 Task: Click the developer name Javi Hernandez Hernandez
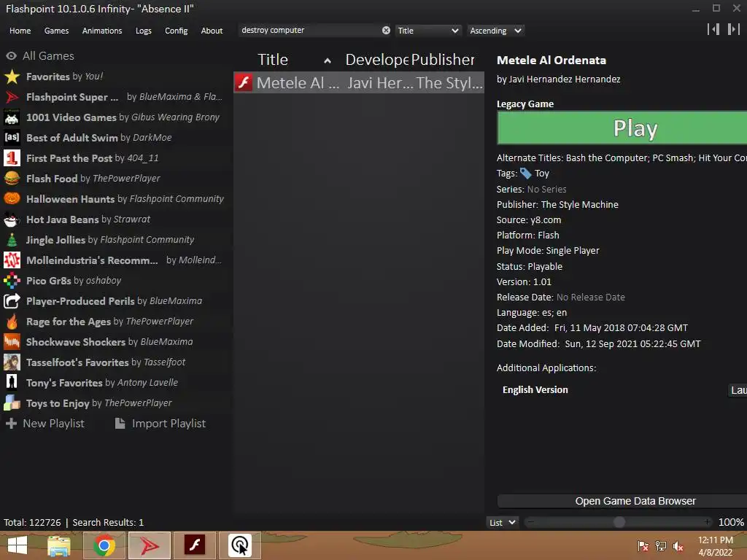coord(565,79)
